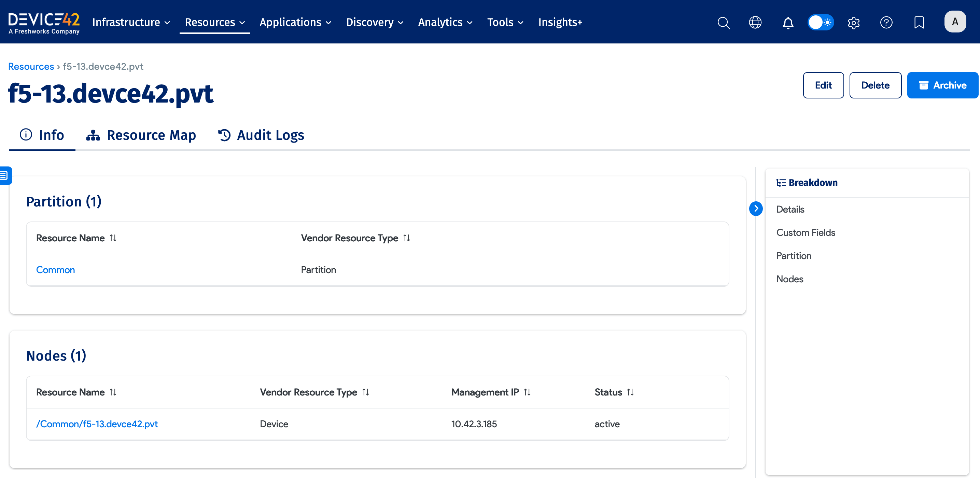
Task: Toggle the dark mode switch
Action: [x=821, y=22]
